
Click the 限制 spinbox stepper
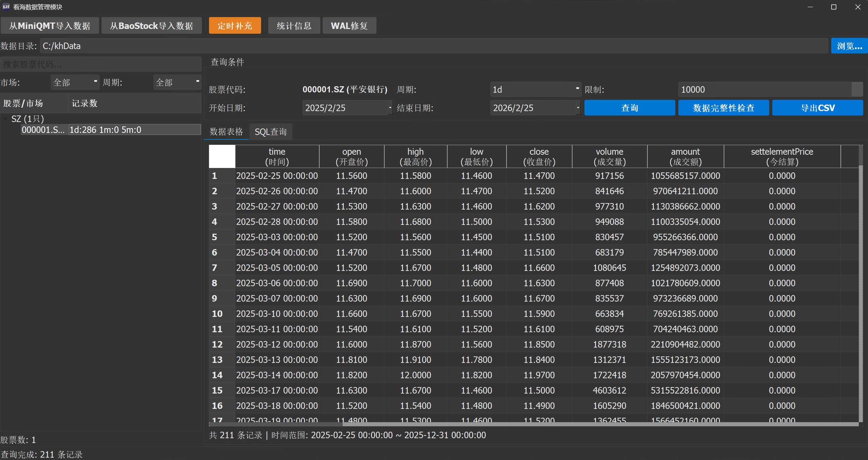point(857,89)
